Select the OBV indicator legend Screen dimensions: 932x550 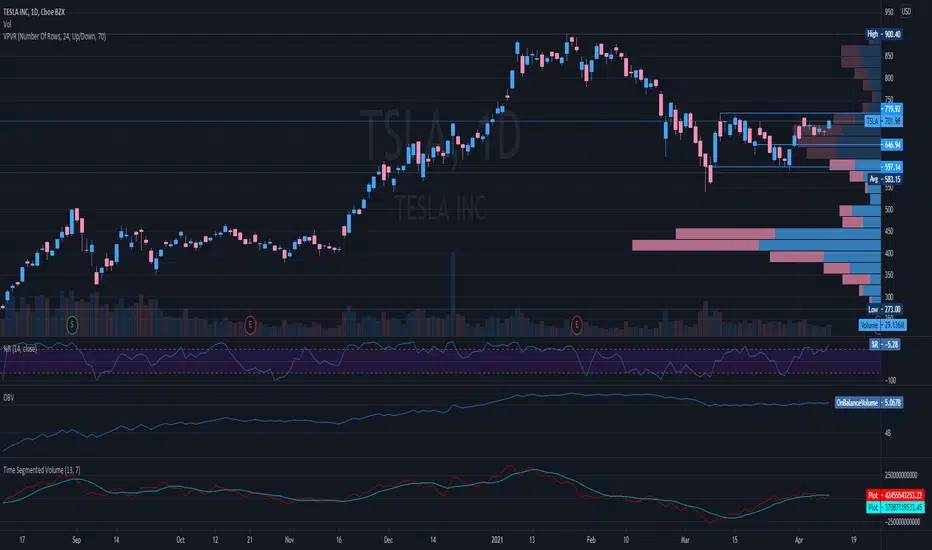(8, 398)
